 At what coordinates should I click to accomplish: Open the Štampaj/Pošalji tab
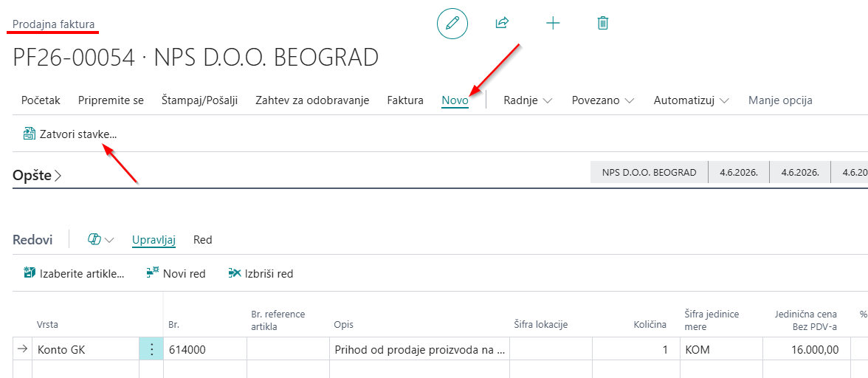[x=199, y=100]
